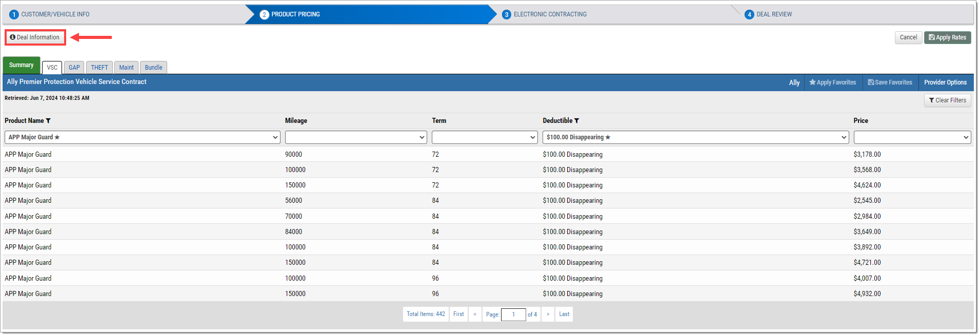The image size is (980, 336).
Task: Open the Deal Information button
Action: 35,37
